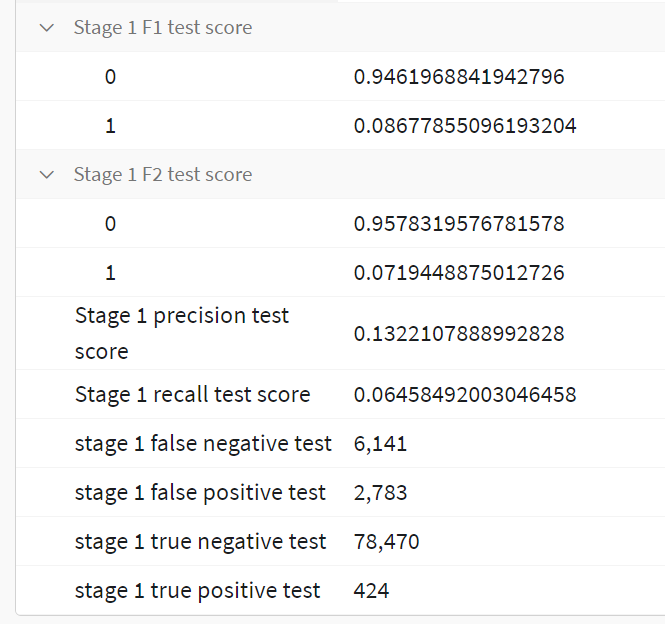The width and height of the screenshot is (665, 624).
Task: Click F2 class 1 row label
Action: [x=110, y=273]
